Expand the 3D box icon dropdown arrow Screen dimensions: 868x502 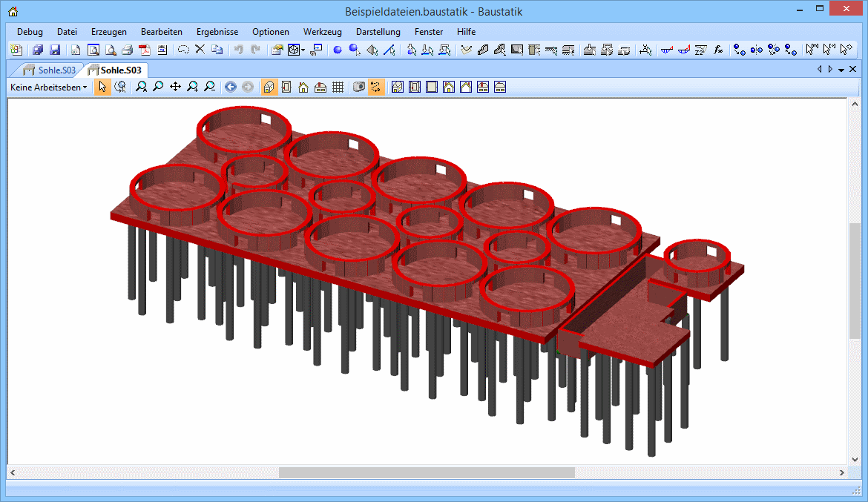point(303,50)
